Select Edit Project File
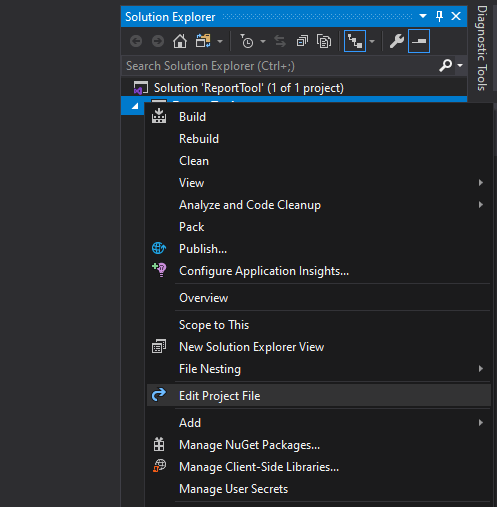This screenshot has height=507, width=497. tap(220, 396)
